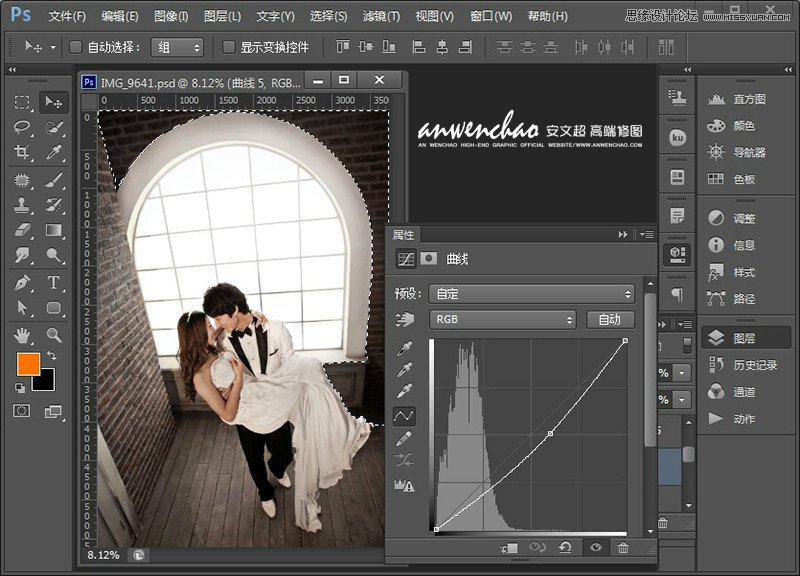The image size is (800, 576).
Task: Click the orange foreground color swatch
Action: pos(29,363)
